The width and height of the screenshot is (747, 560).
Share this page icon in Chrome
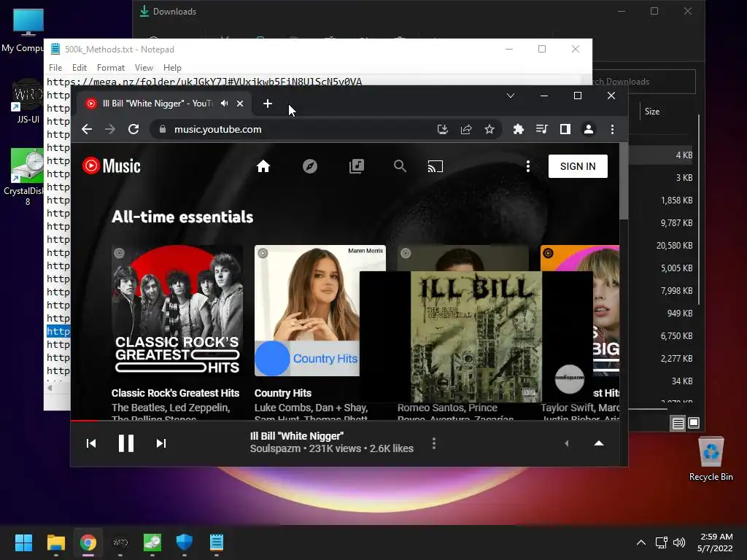click(x=466, y=129)
